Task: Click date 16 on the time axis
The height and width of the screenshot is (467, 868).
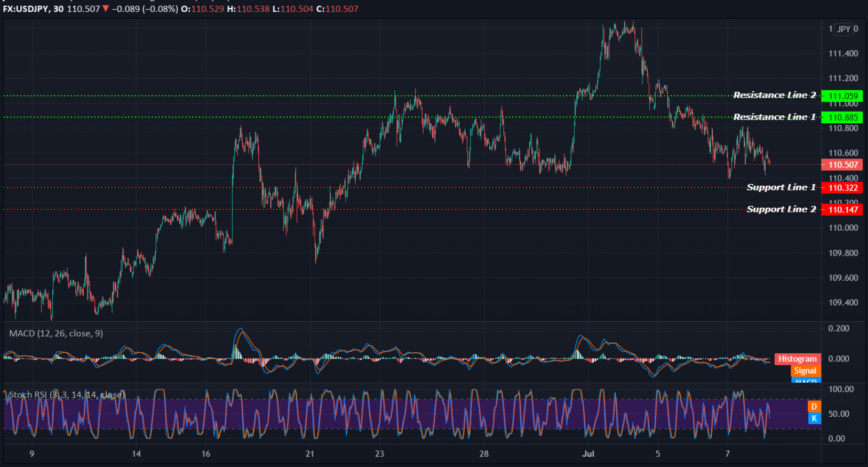Action: pyautogui.click(x=206, y=454)
